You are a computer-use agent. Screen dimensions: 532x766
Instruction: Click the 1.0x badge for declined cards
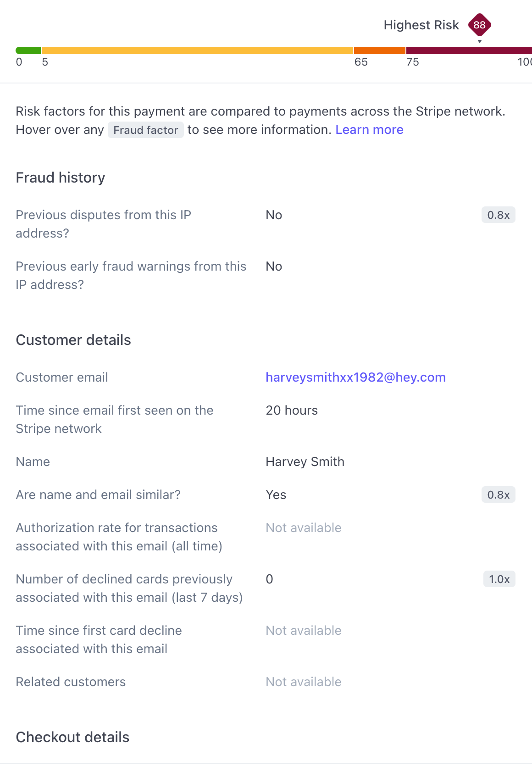[x=499, y=579]
